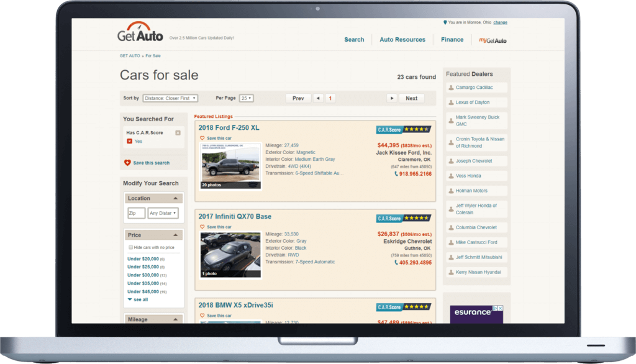Screen dimensions: 636x364
Task: Click heart icon for 2017 Infiniti QX70 Base
Action: [202, 227]
